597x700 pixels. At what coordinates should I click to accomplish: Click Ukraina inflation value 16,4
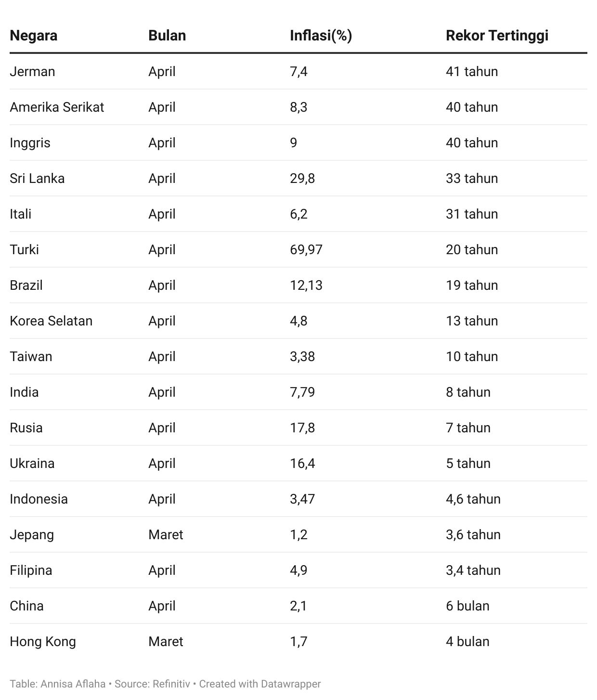(x=302, y=463)
